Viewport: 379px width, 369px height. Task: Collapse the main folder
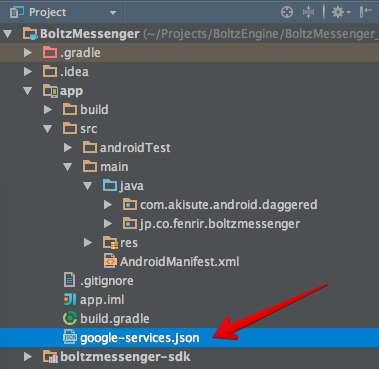coord(68,167)
